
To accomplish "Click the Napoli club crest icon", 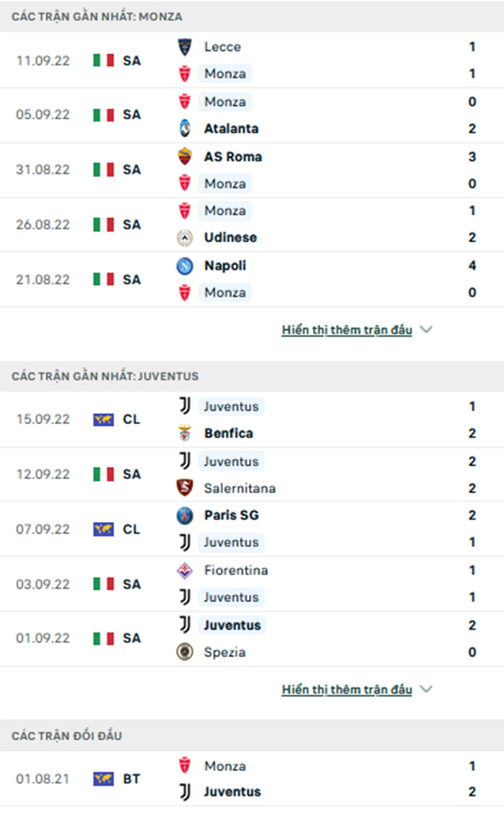I will coord(185,265).
